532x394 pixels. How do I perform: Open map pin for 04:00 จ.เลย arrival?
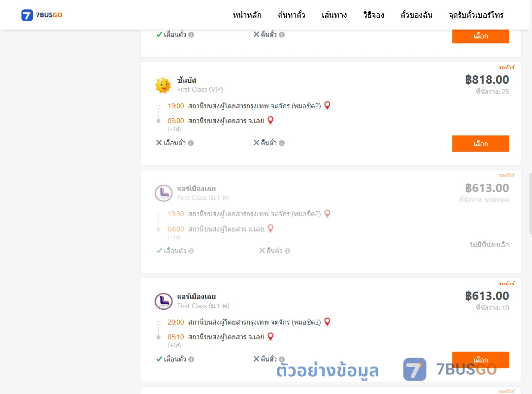(270, 229)
